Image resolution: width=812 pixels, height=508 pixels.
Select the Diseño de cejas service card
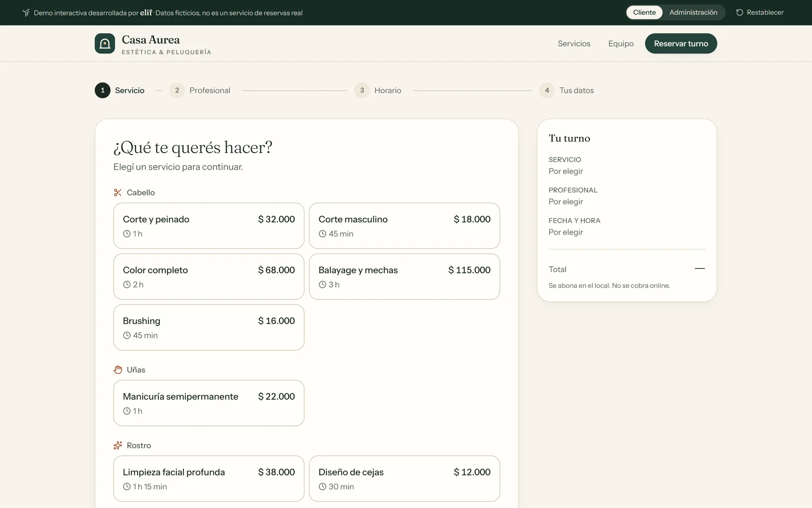pyautogui.click(x=405, y=479)
